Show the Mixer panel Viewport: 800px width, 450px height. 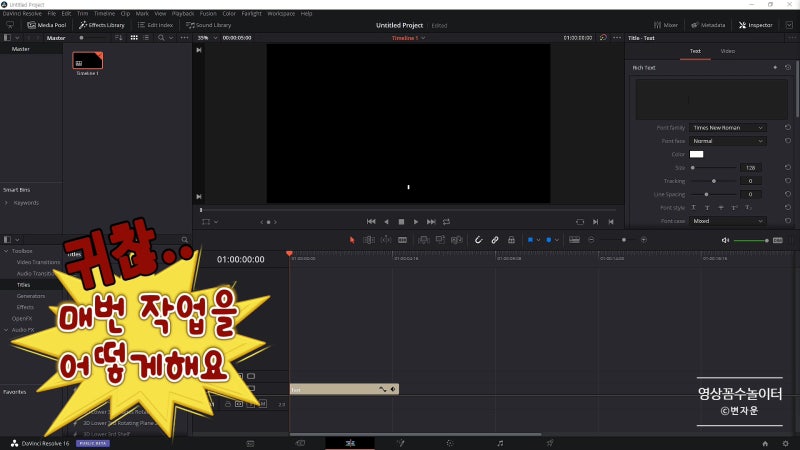[666, 25]
